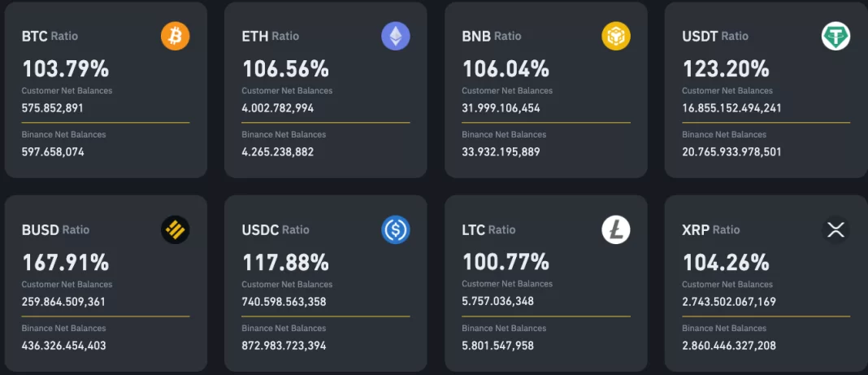Click the ETH ratio value 106.56%

tap(285, 68)
